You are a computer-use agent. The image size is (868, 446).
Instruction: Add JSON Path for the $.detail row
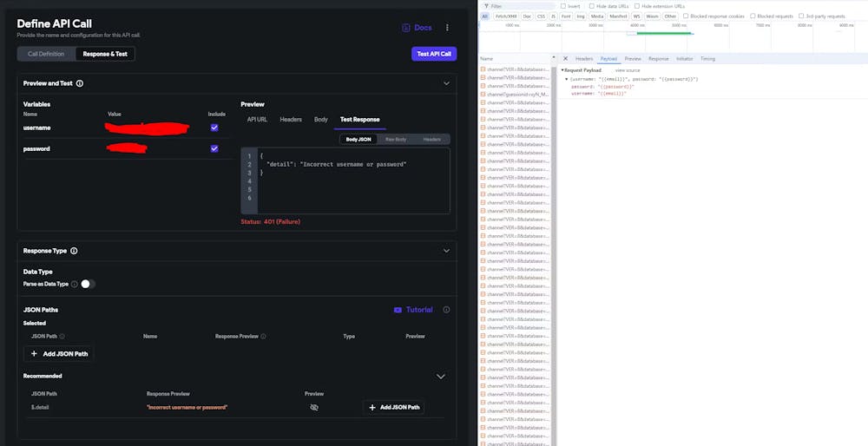[x=393, y=407]
